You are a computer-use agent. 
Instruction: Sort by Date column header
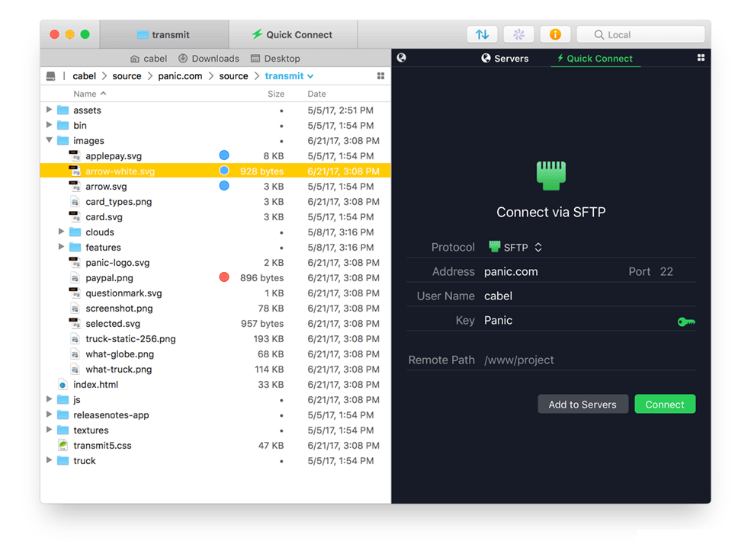coord(316,94)
